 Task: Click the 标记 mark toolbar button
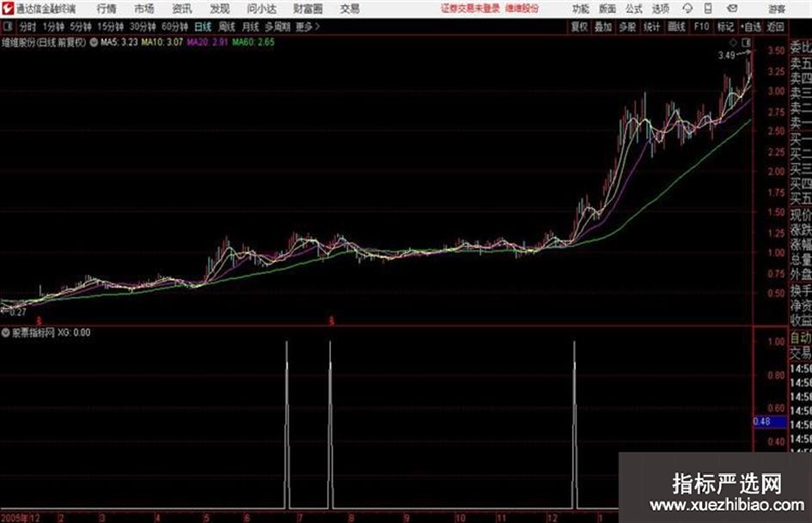point(725,27)
